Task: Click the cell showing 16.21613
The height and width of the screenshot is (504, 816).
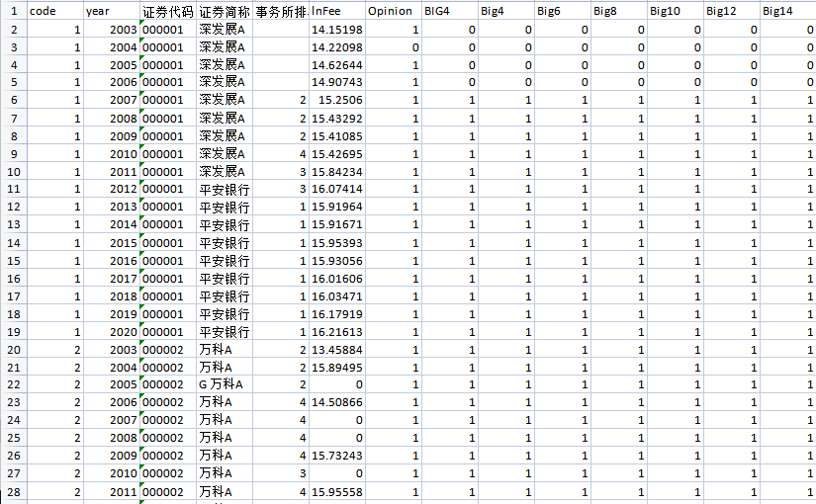Action: [336, 332]
